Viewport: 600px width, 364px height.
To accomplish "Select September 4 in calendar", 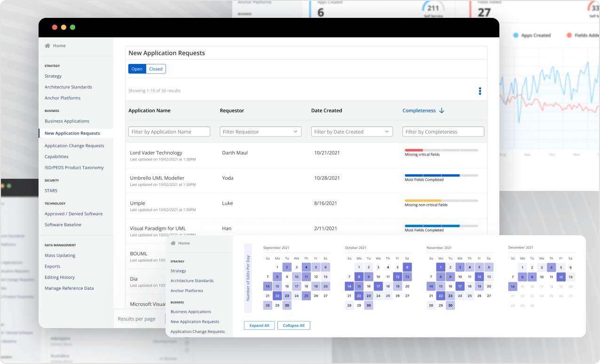I will click(x=306, y=267).
